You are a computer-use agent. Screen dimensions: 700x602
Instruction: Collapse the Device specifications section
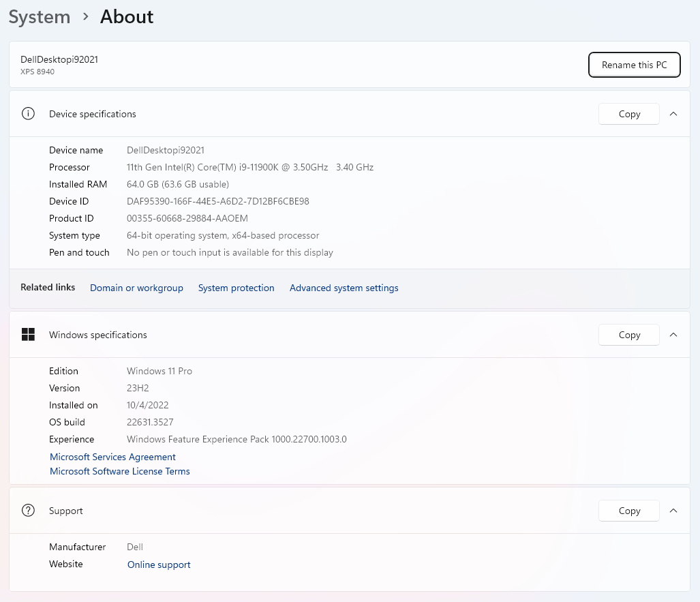tap(673, 114)
